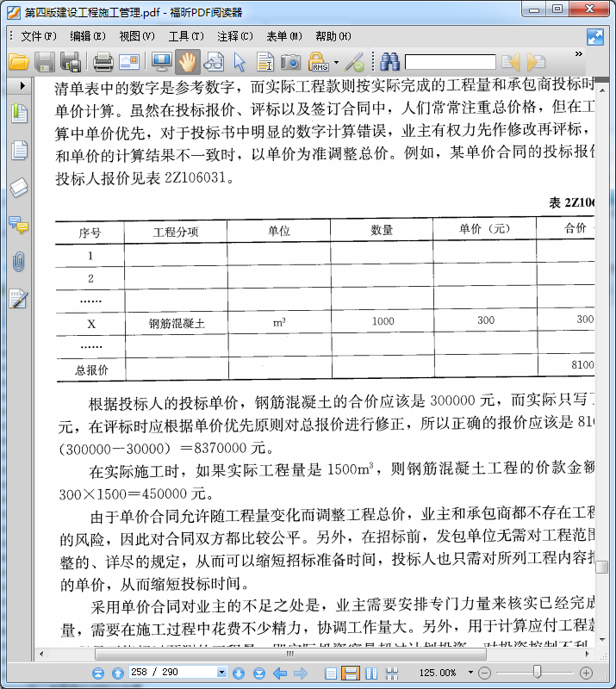This screenshot has height=689, width=616.
Task: Click the 总报价 row label
Action: coord(91,370)
